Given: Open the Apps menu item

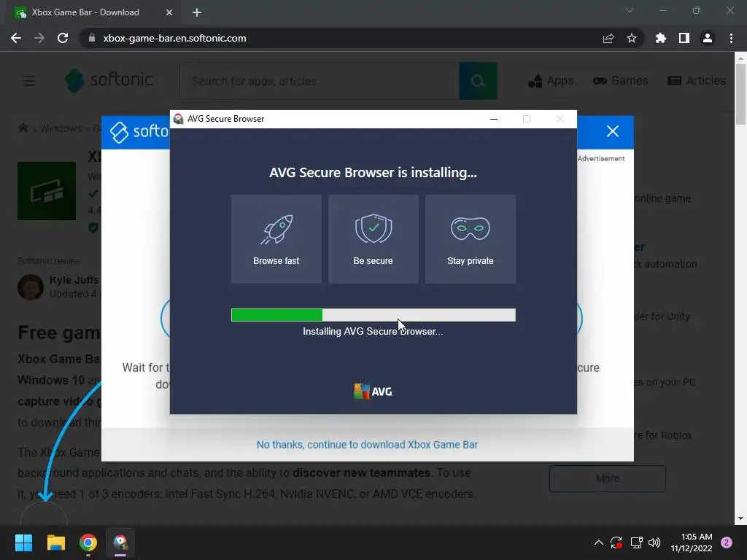Looking at the screenshot, I should click(x=551, y=80).
